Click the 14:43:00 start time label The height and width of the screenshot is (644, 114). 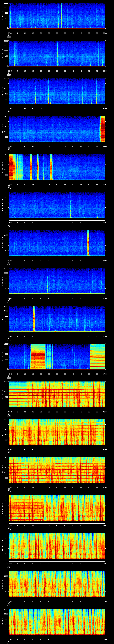[9, 260]
